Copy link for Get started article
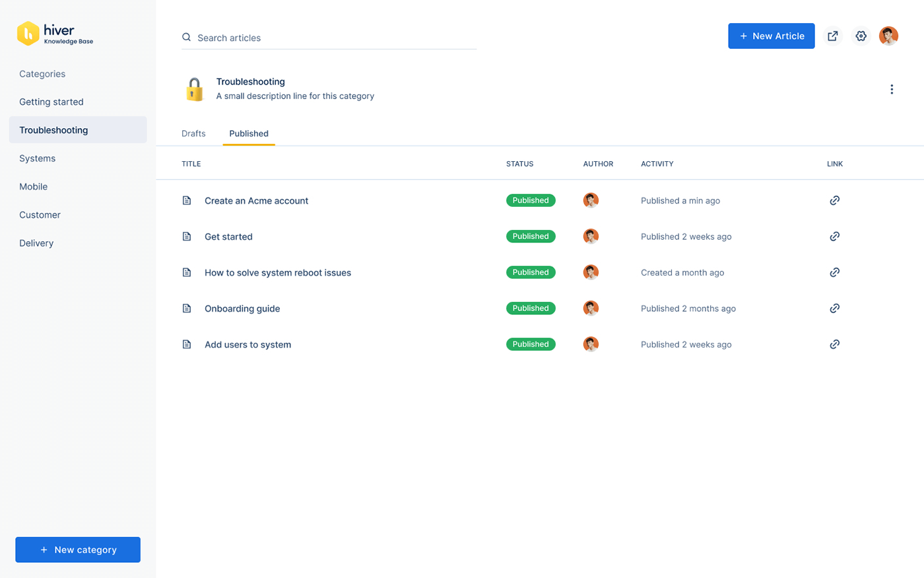The height and width of the screenshot is (578, 924). click(835, 236)
